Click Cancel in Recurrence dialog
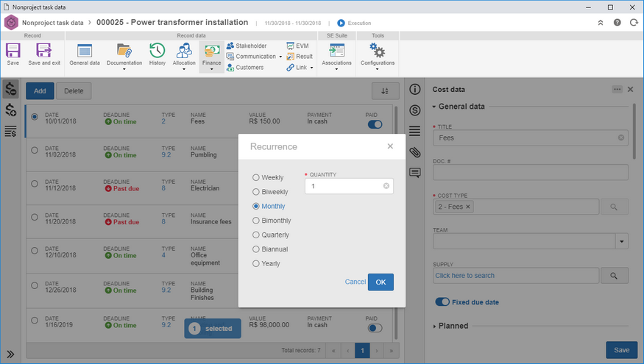This screenshot has width=644, height=364. (x=355, y=282)
